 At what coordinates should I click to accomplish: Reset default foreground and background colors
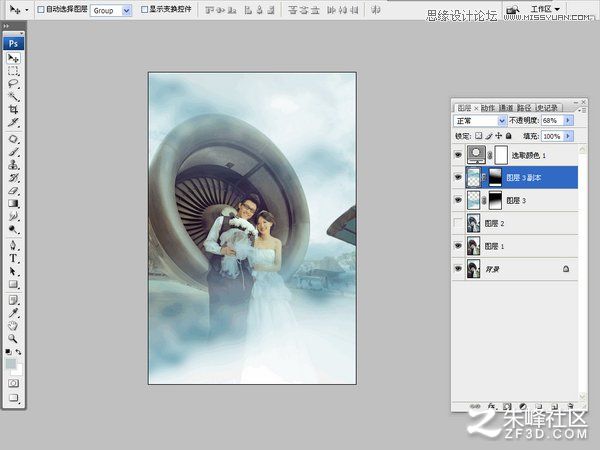click(8, 352)
